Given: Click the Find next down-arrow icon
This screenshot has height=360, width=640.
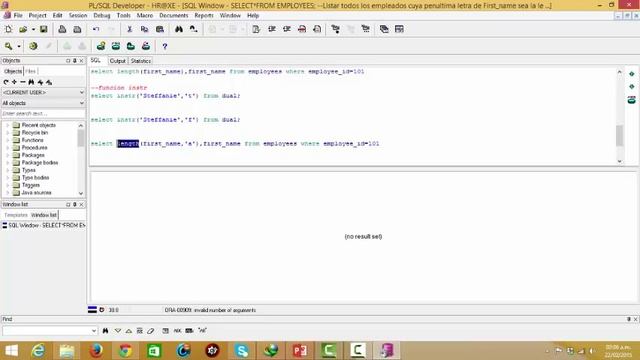Looking at the screenshot, I should point(118,331).
